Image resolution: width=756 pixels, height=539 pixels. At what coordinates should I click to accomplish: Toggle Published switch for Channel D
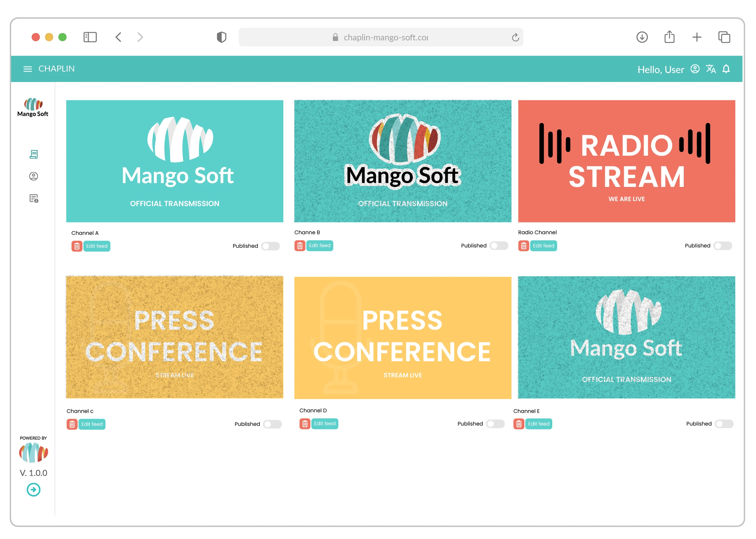pyautogui.click(x=495, y=424)
